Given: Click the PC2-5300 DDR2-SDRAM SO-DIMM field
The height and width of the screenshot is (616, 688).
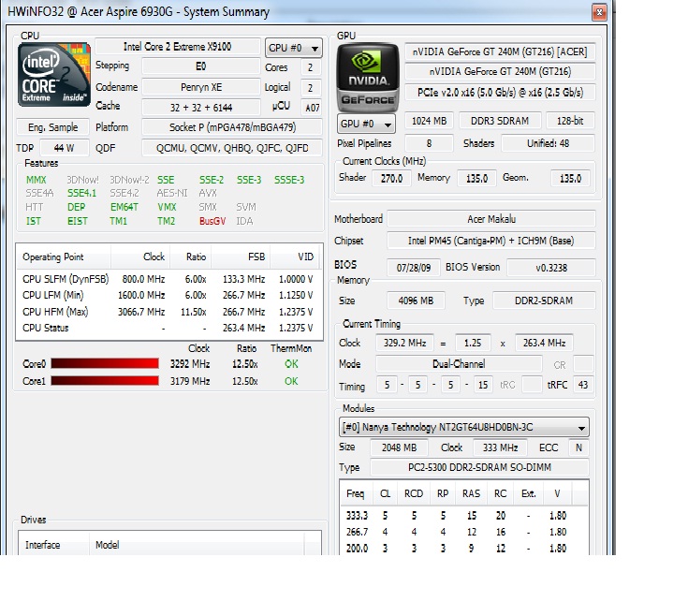Looking at the screenshot, I should 479,468.
